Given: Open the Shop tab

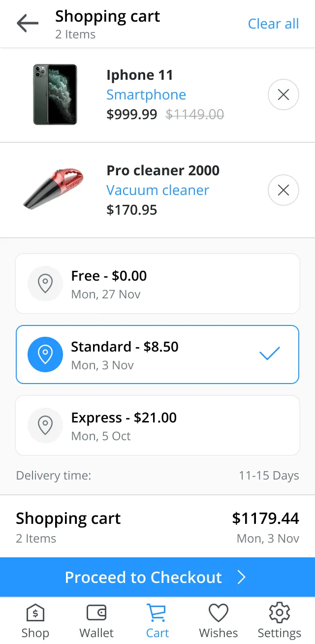Looking at the screenshot, I should (35, 621).
